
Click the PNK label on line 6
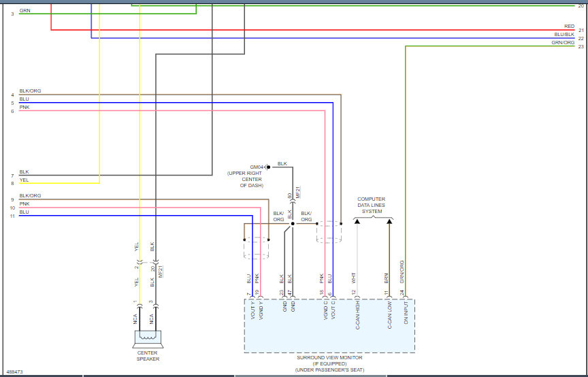tap(24, 108)
